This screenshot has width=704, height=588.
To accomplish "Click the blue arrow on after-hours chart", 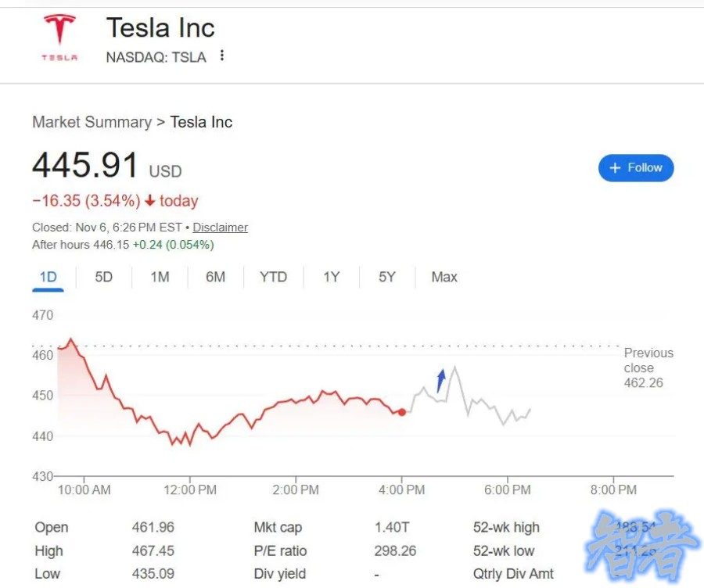I will pyautogui.click(x=440, y=380).
